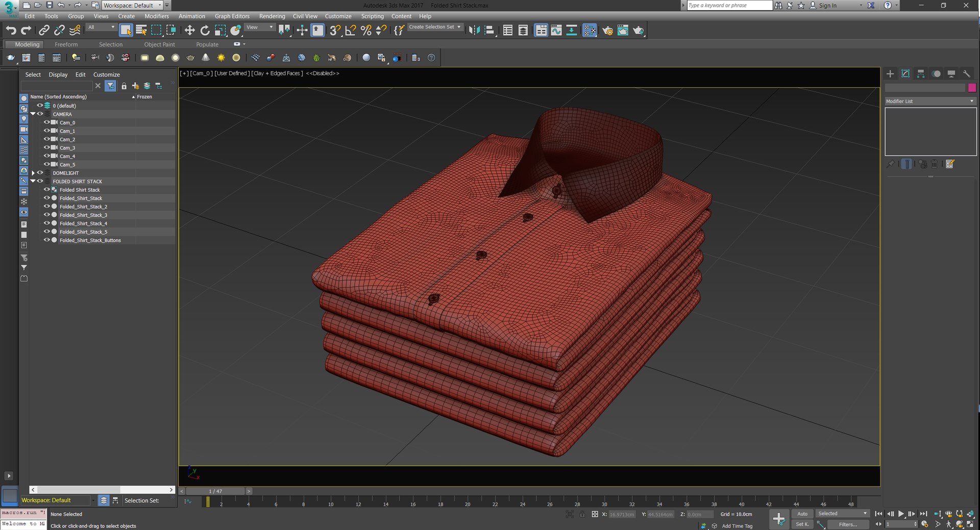The image size is (980, 530).
Task: Toggle the Angle Snap tool
Action: point(350,31)
